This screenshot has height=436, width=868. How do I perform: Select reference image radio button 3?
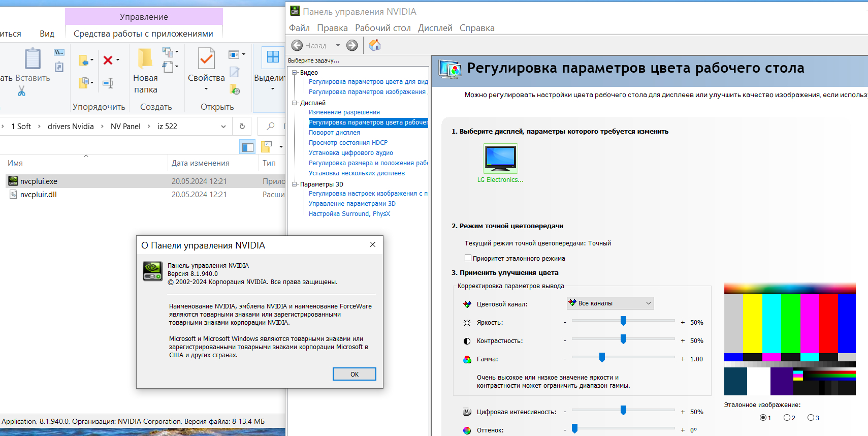811,418
